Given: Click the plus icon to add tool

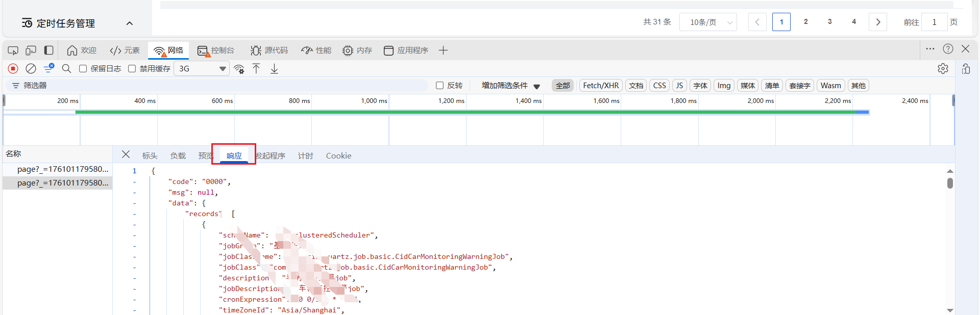Looking at the screenshot, I should 443,50.
